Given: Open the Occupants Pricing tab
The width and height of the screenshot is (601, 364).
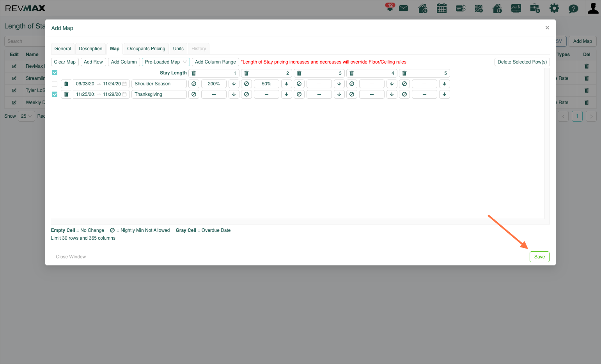Looking at the screenshot, I should (146, 49).
